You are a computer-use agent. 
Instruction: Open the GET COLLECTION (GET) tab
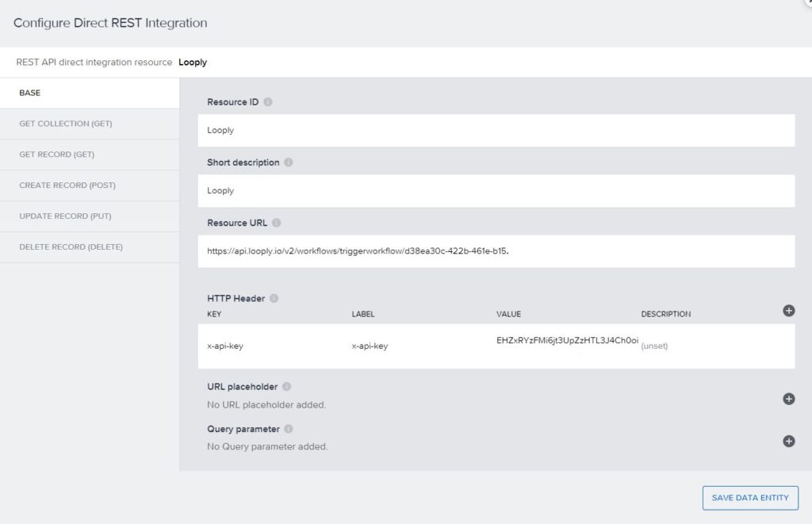pos(90,124)
